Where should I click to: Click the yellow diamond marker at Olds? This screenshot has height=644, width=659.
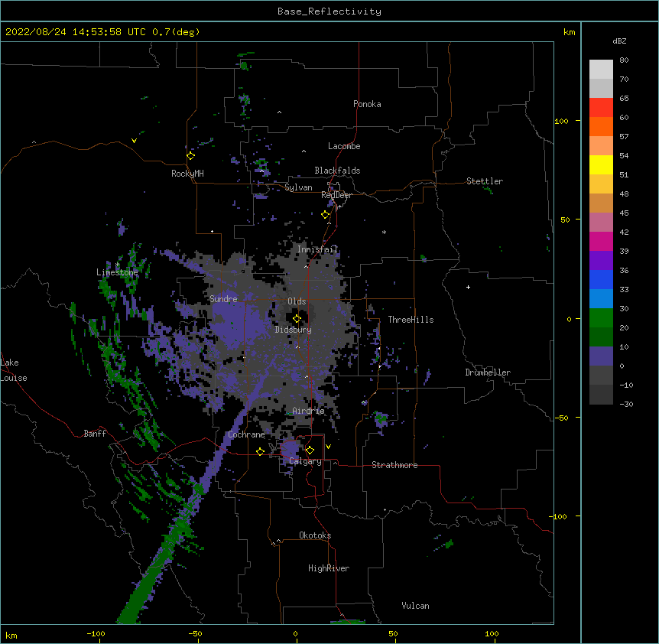click(297, 319)
